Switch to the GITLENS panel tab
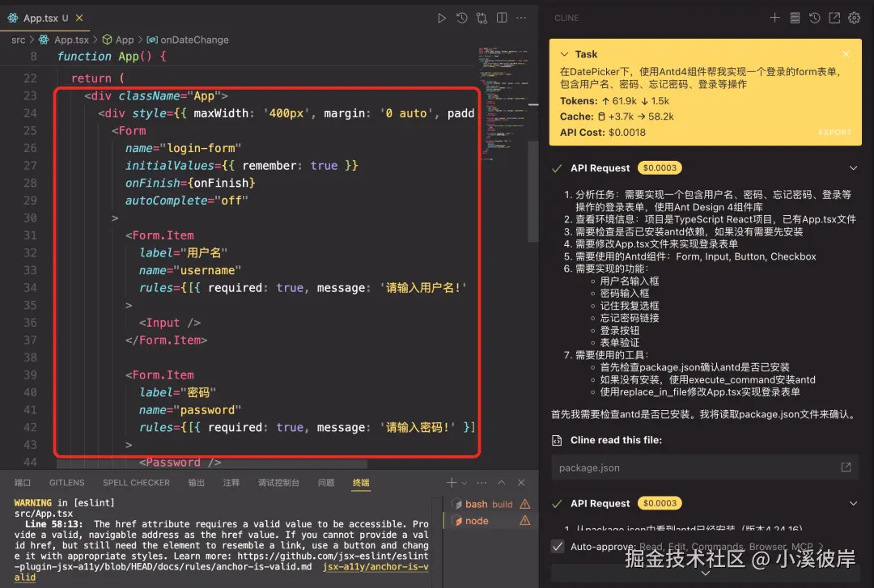The height and width of the screenshot is (588, 874). tap(66, 483)
